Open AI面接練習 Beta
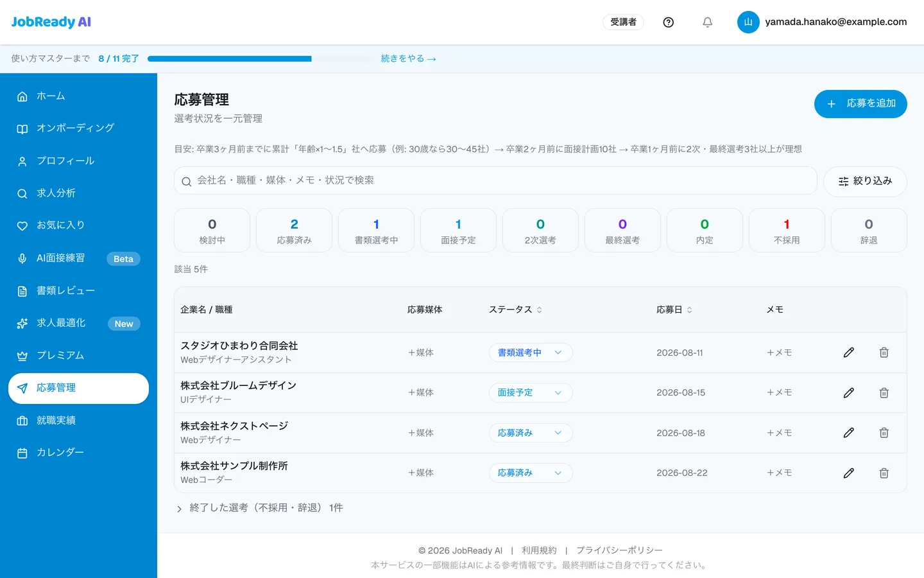The image size is (924, 578). pos(78,258)
